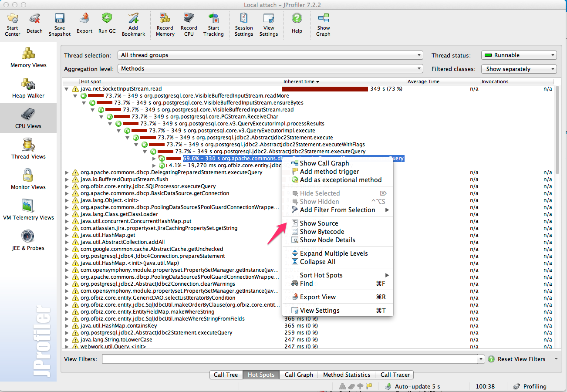Open the Thread status dropdown
This screenshot has width=567, height=392.
(519, 55)
